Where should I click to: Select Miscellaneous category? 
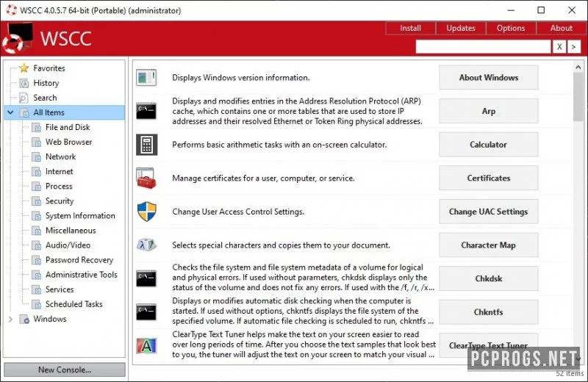click(x=71, y=231)
